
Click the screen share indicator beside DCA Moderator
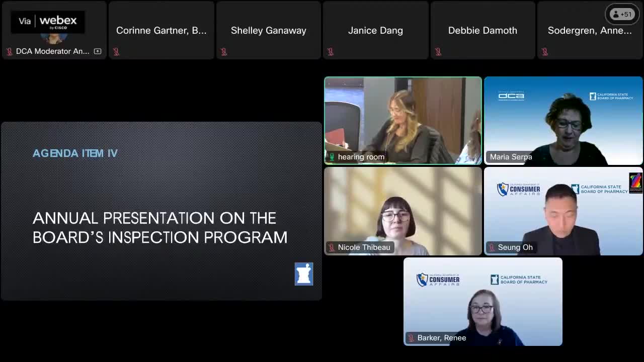[x=98, y=51]
